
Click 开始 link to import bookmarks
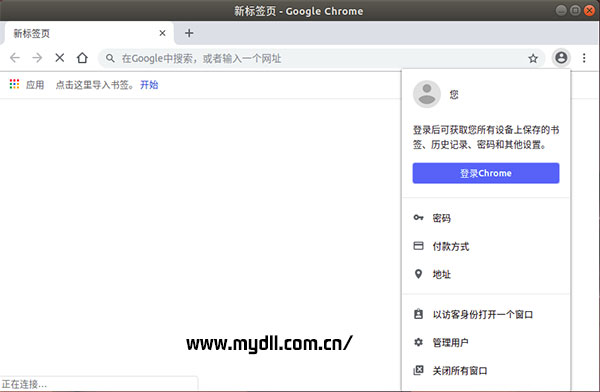tap(149, 85)
